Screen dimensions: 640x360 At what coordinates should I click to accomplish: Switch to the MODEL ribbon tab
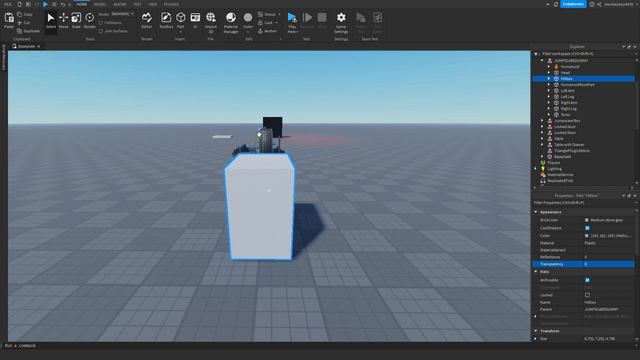pos(100,4)
